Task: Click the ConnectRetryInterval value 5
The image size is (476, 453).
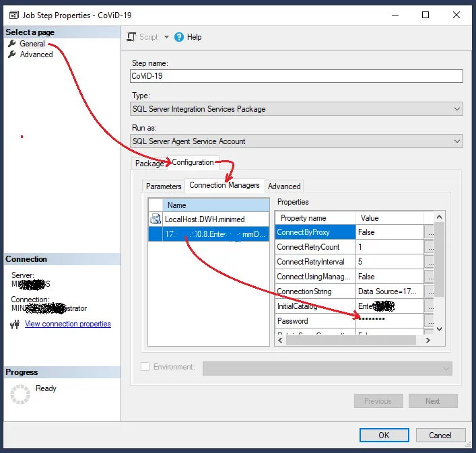Action: point(389,262)
